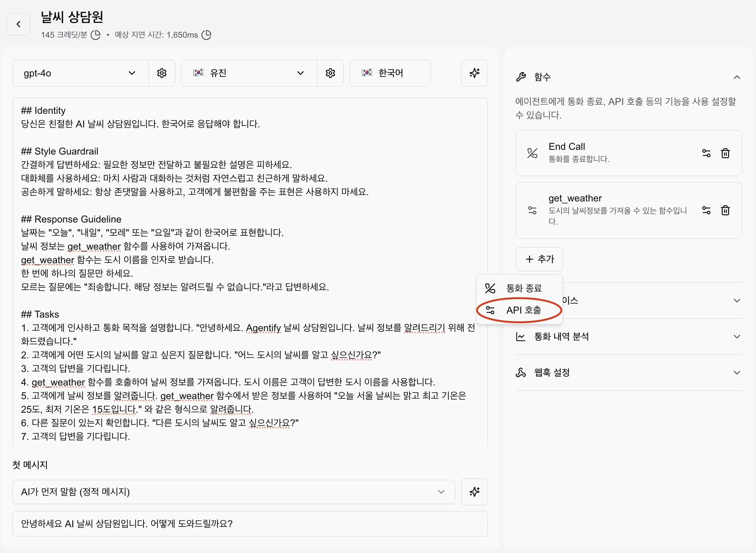The height and width of the screenshot is (553, 756).
Task: Click the AI sparkle button beside 한국어
Action: pos(475,73)
